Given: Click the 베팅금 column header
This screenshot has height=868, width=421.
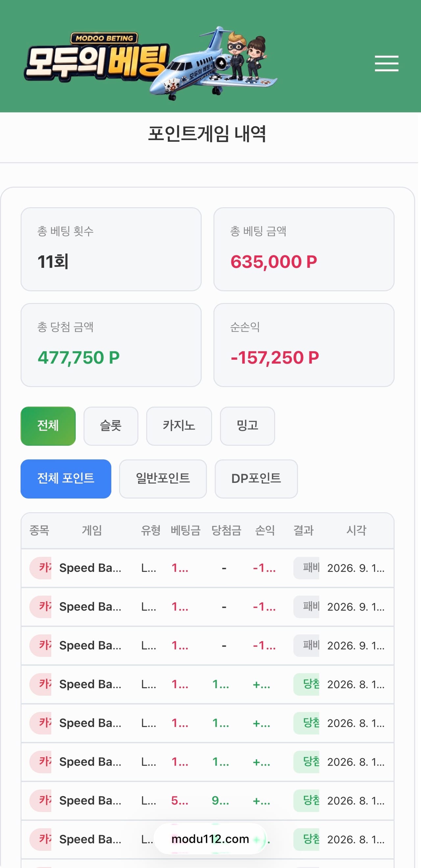Looking at the screenshot, I should (186, 530).
